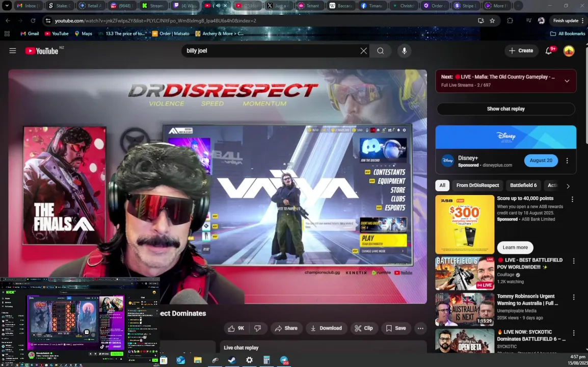Share the video

[x=286, y=328]
